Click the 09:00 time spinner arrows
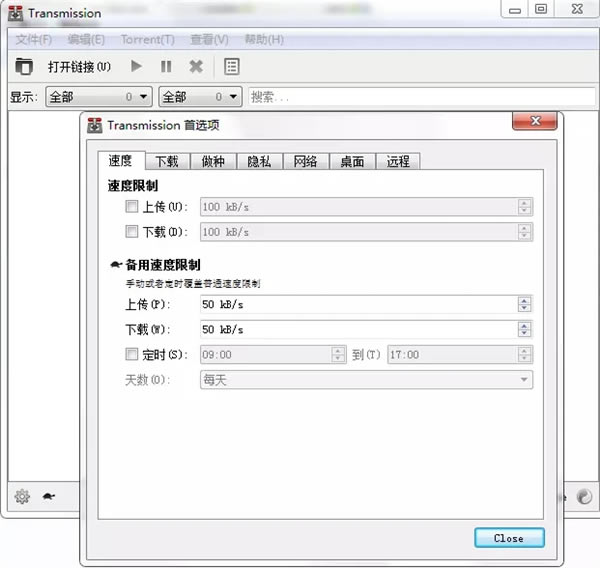600x568 pixels. [x=338, y=354]
